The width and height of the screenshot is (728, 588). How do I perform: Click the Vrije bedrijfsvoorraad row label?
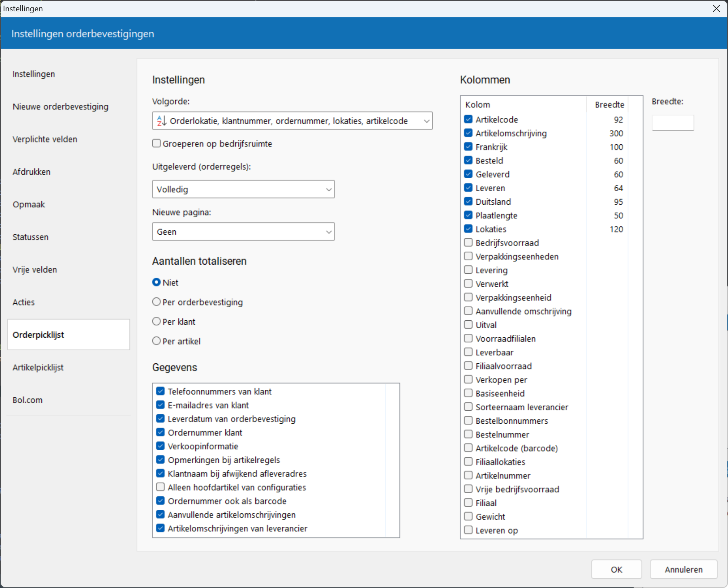pyautogui.click(x=517, y=489)
